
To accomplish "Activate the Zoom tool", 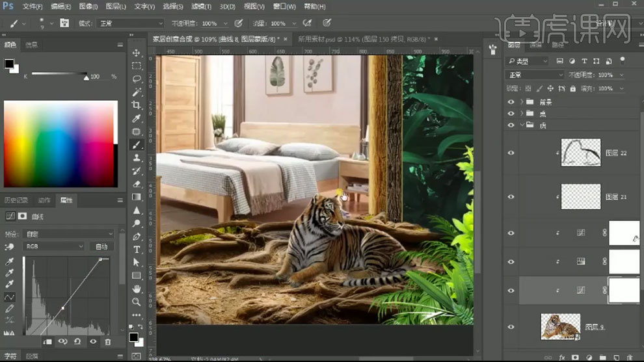I will 137,302.
